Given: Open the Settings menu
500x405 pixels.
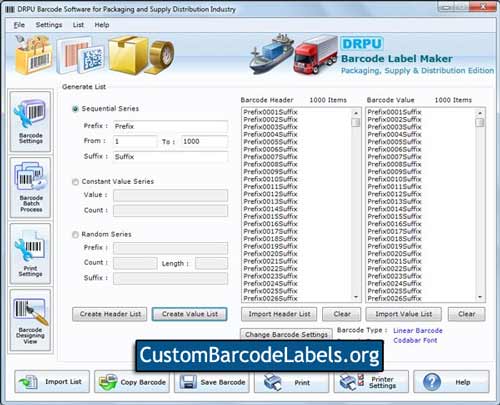Looking at the screenshot, I should click(x=49, y=25).
